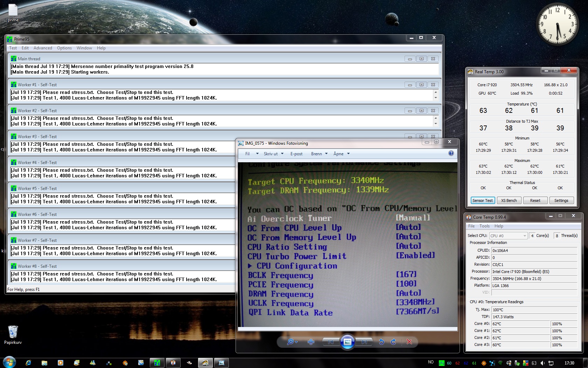Click Frequency field 3504.56MHz in Core Temp

click(534, 279)
